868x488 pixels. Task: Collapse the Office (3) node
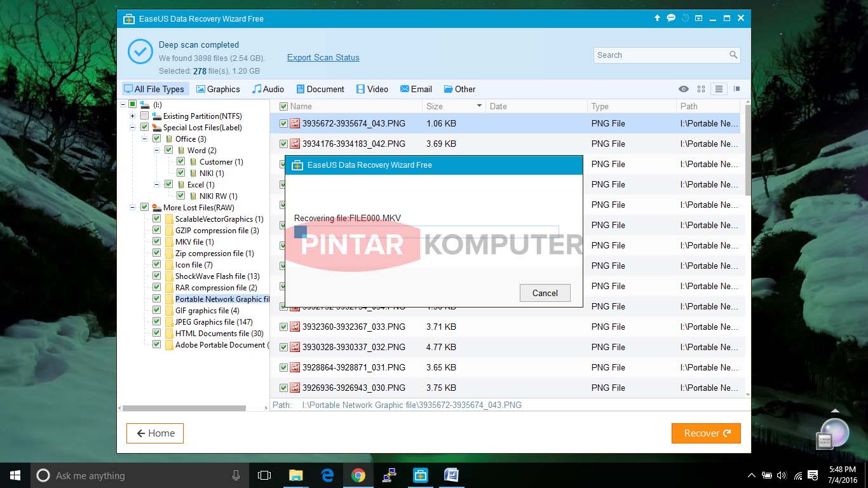pos(145,139)
